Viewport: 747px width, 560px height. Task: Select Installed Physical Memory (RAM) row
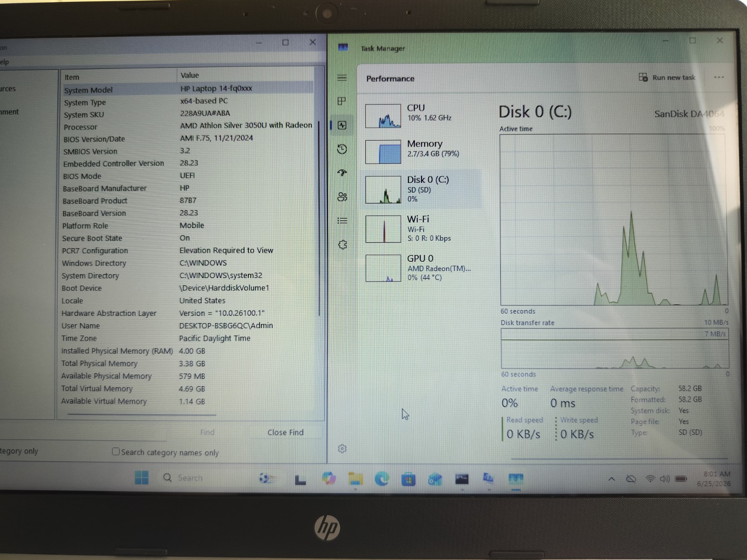point(188,351)
